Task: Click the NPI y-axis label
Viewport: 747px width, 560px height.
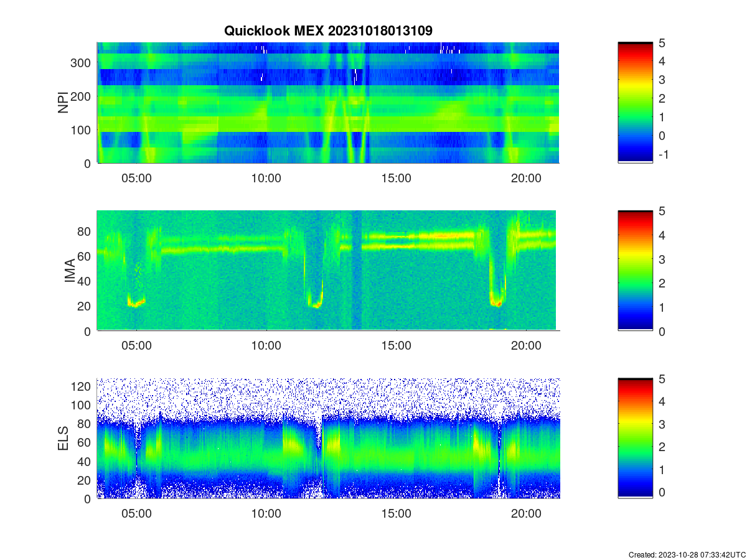Action: pos(63,103)
